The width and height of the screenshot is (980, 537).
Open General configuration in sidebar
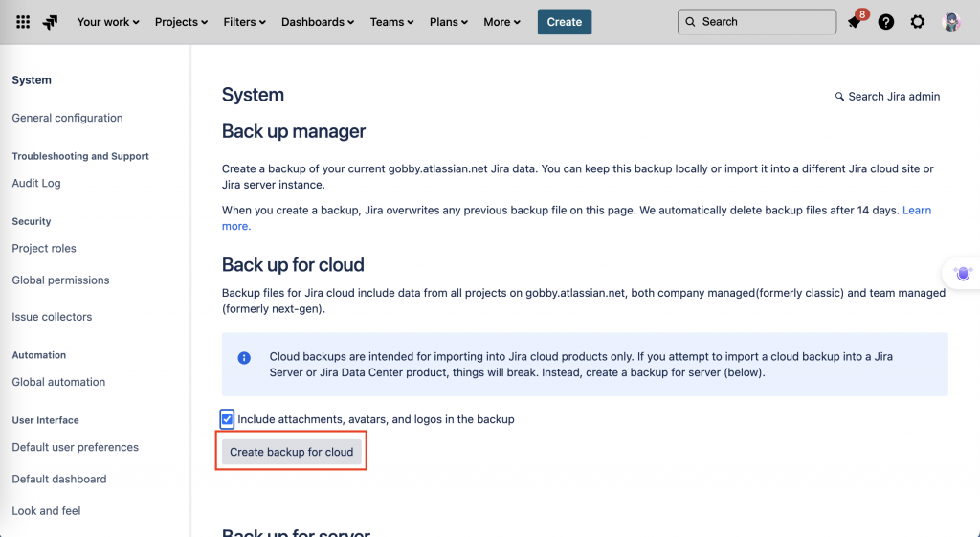click(x=68, y=118)
